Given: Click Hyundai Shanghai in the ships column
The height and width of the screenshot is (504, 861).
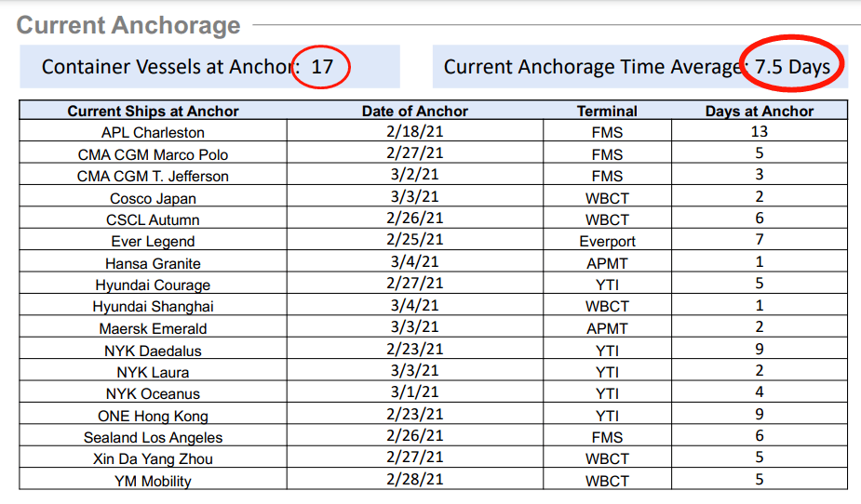Looking at the screenshot, I should click(x=153, y=307).
